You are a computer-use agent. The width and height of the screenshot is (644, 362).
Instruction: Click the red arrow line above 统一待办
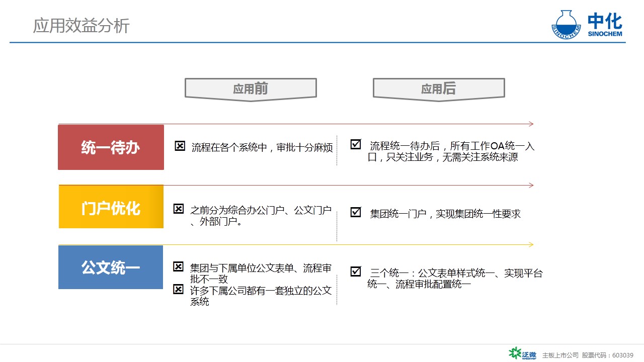click(x=296, y=124)
